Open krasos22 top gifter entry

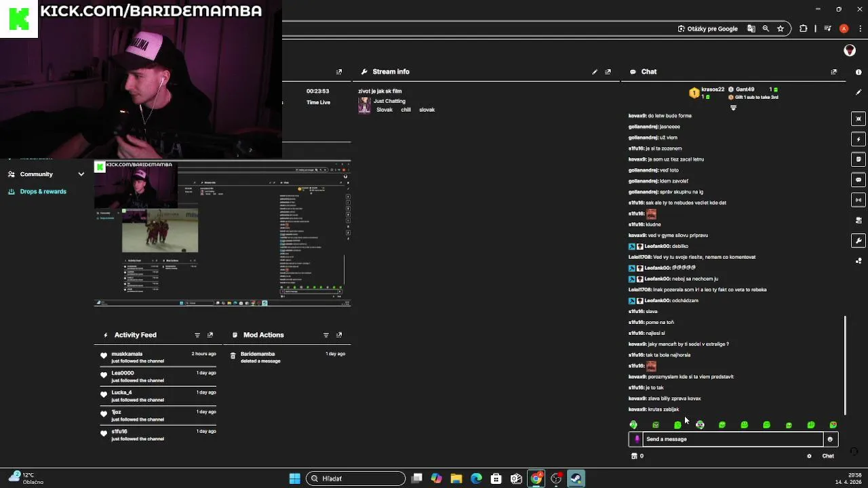(x=707, y=93)
